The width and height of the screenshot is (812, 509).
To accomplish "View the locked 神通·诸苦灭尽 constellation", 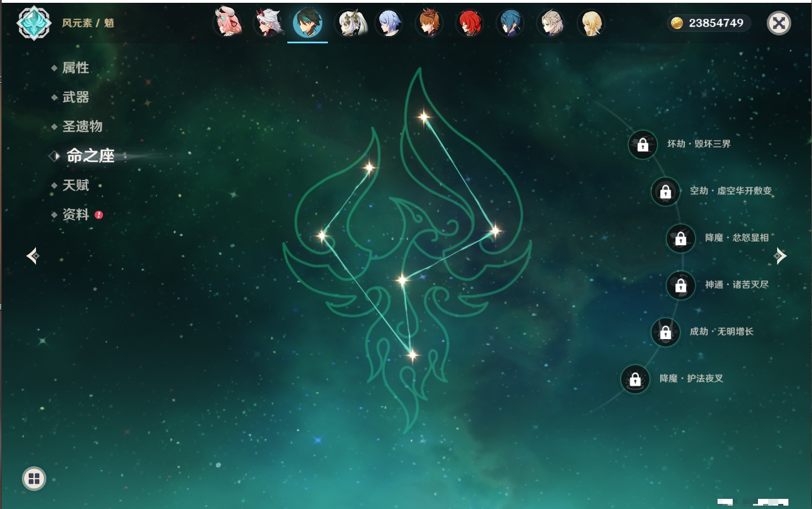I will (x=680, y=286).
